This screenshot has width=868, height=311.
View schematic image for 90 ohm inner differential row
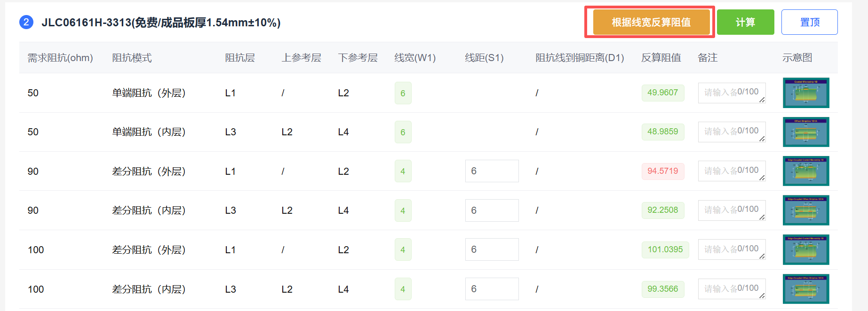coord(805,210)
